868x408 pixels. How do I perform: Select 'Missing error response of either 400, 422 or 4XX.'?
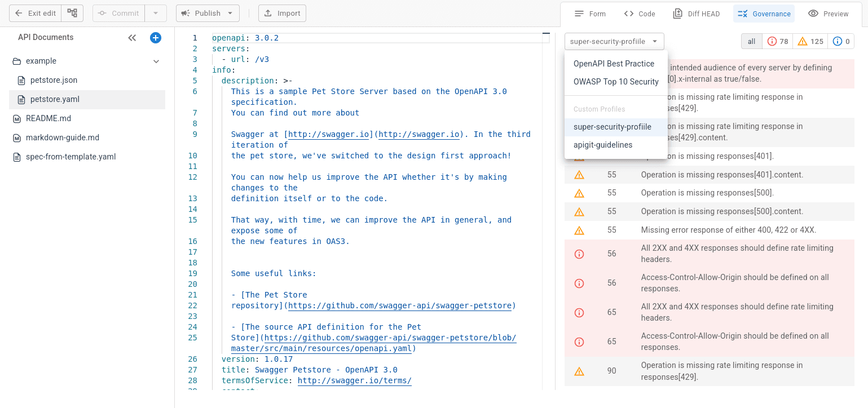tap(729, 230)
